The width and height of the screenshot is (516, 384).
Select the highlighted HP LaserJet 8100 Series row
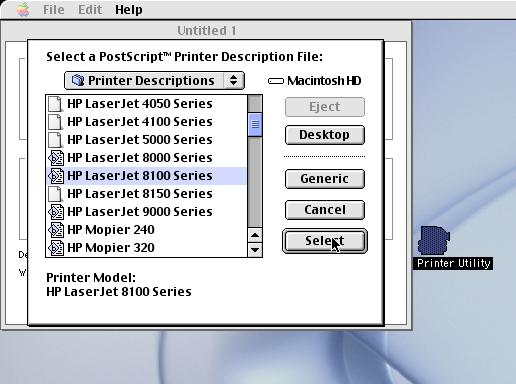[147, 176]
